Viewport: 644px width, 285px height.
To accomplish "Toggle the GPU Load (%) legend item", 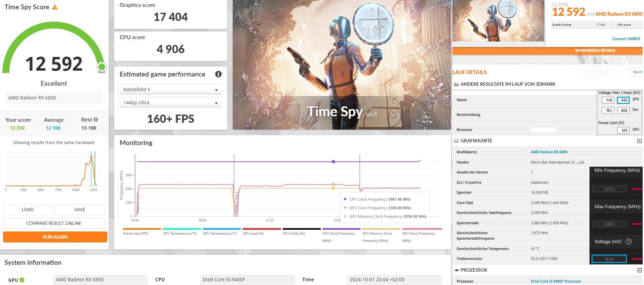I will pos(262,232).
